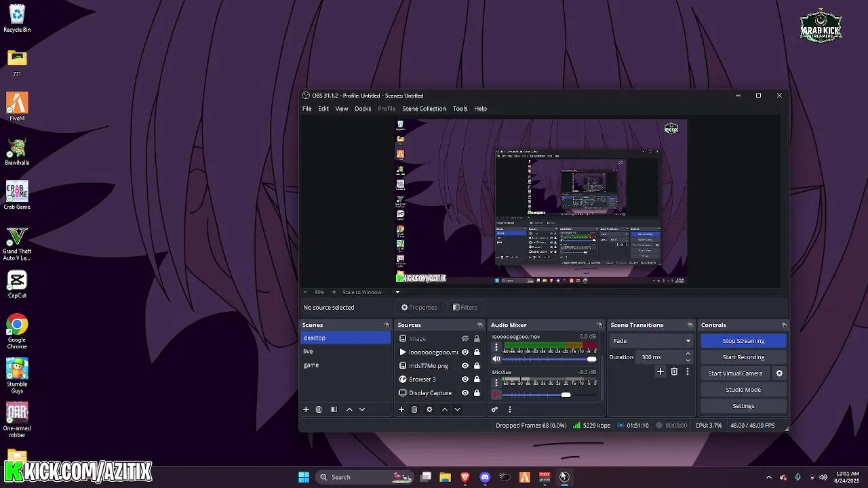
Task: Open the Scene Collection menu
Action: pos(424,108)
